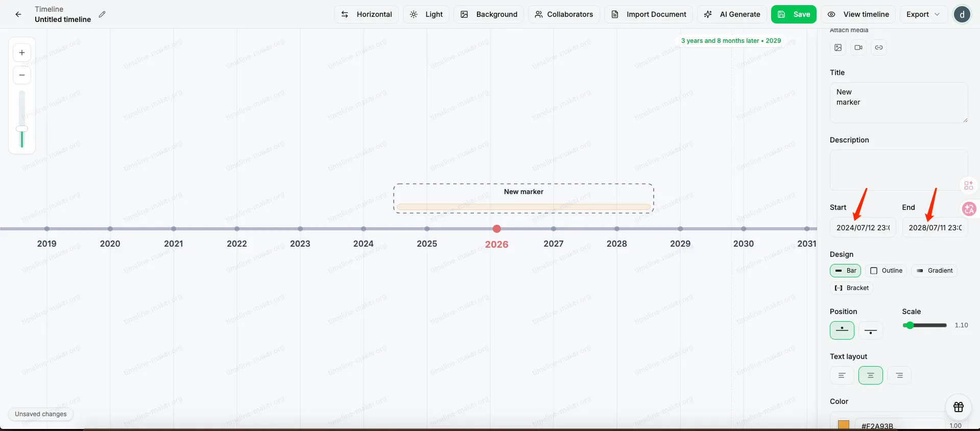
Task: Align marker text center
Action: point(871,375)
